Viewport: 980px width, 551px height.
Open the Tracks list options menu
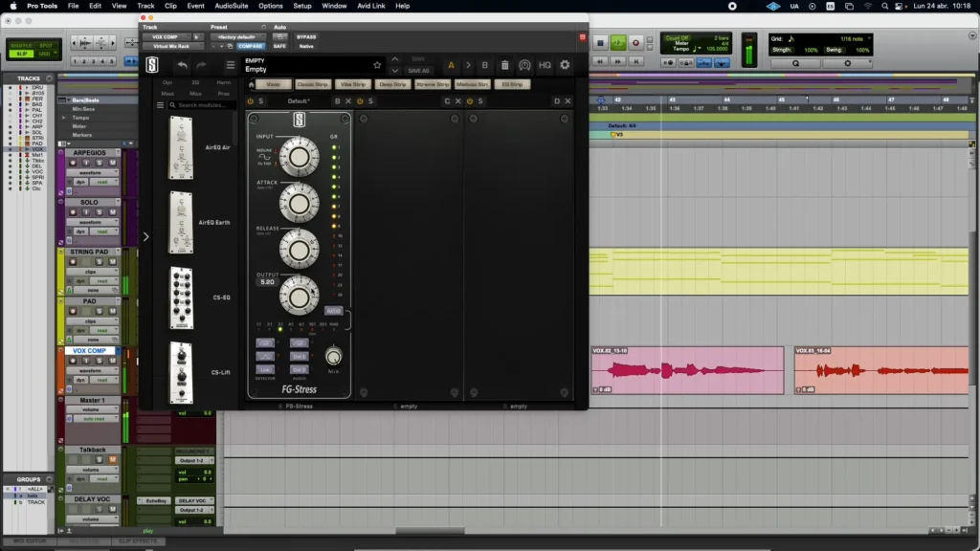click(x=50, y=78)
